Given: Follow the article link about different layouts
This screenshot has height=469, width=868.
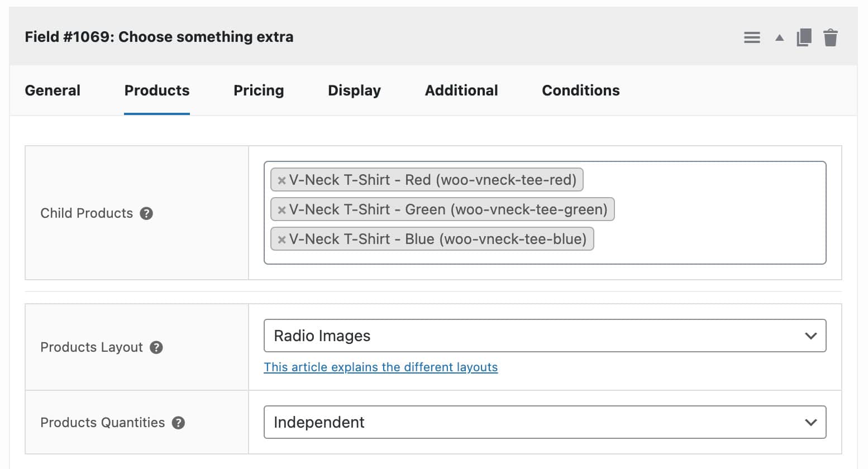Looking at the screenshot, I should 380,367.
